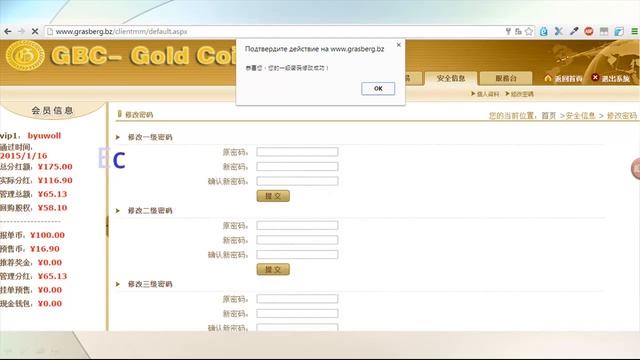Focus 新密码 field under 修改二级密码
This screenshot has height=360, width=640.
coord(297,240)
